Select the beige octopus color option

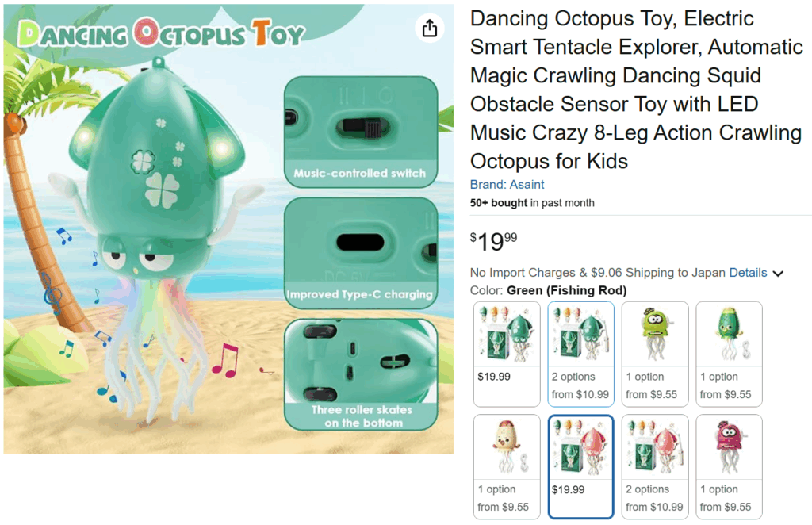coord(507,466)
